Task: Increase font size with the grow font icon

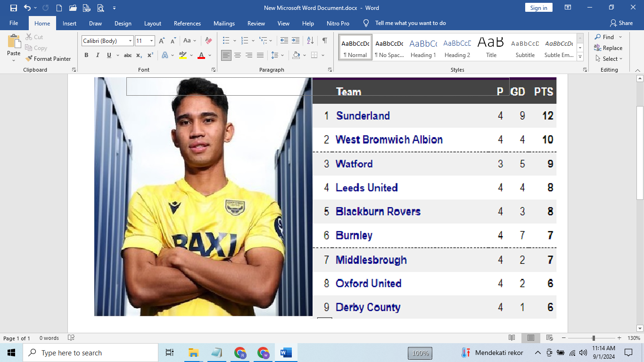Action: pos(162,41)
